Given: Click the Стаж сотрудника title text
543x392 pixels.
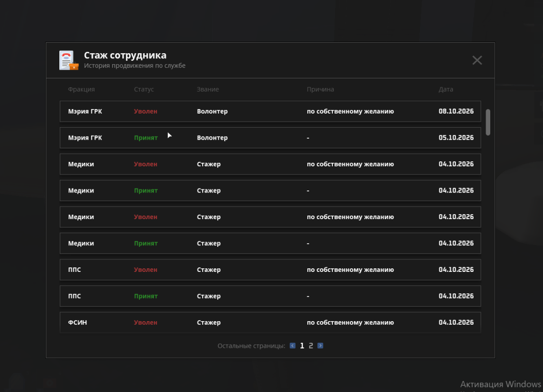Looking at the screenshot, I should point(125,55).
